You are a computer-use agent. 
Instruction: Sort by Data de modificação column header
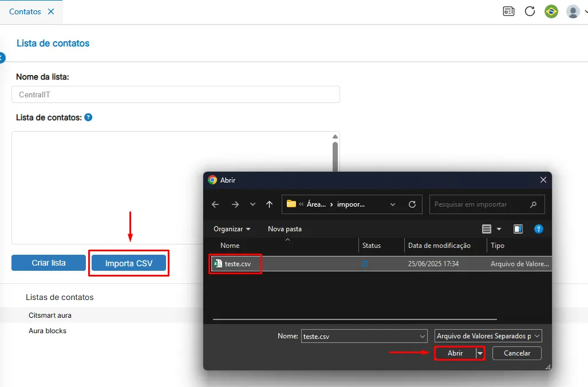pyautogui.click(x=439, y=245)
